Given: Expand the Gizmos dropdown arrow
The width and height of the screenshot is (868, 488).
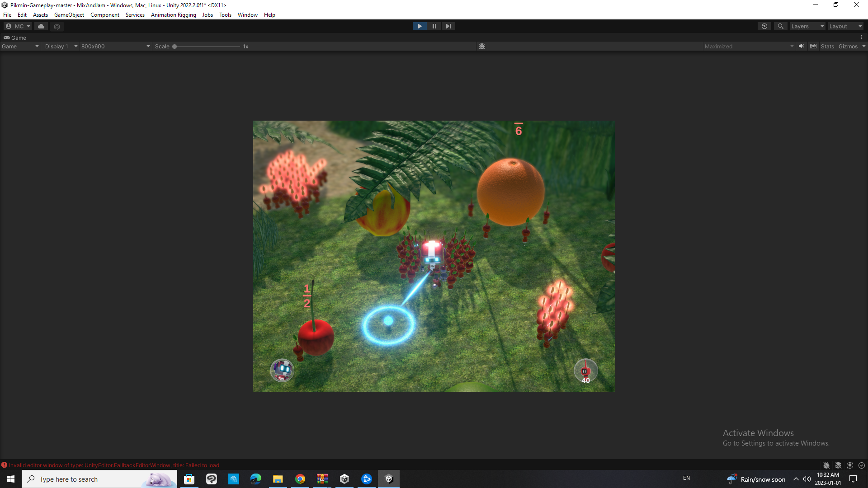Looking at the screenshot, I should point(863,47).
